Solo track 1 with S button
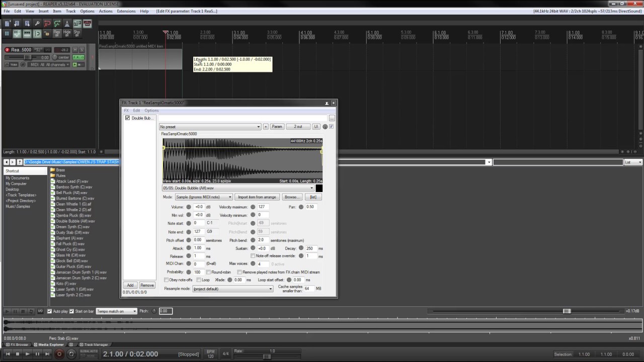 [x=82, y=50]
